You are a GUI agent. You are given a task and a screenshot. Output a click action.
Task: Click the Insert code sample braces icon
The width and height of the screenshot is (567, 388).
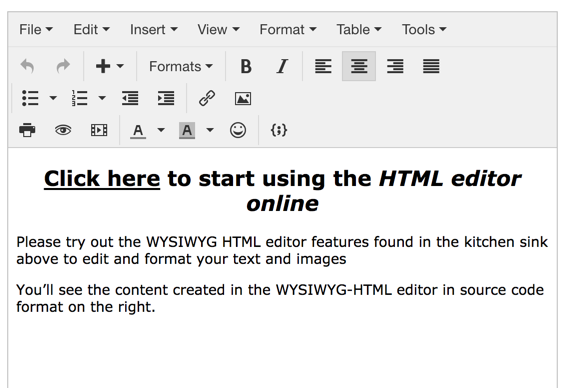pos(279,130)
